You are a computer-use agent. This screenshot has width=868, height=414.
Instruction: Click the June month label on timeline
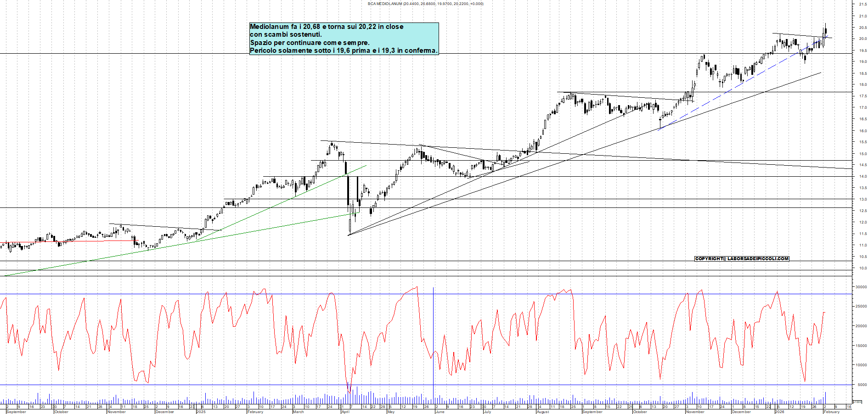point(440,412)
